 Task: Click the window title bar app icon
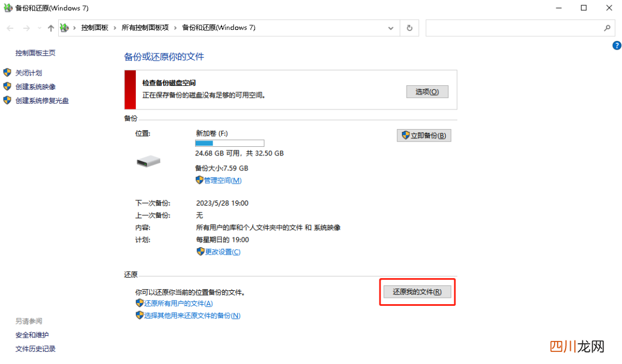pos(8,7)
